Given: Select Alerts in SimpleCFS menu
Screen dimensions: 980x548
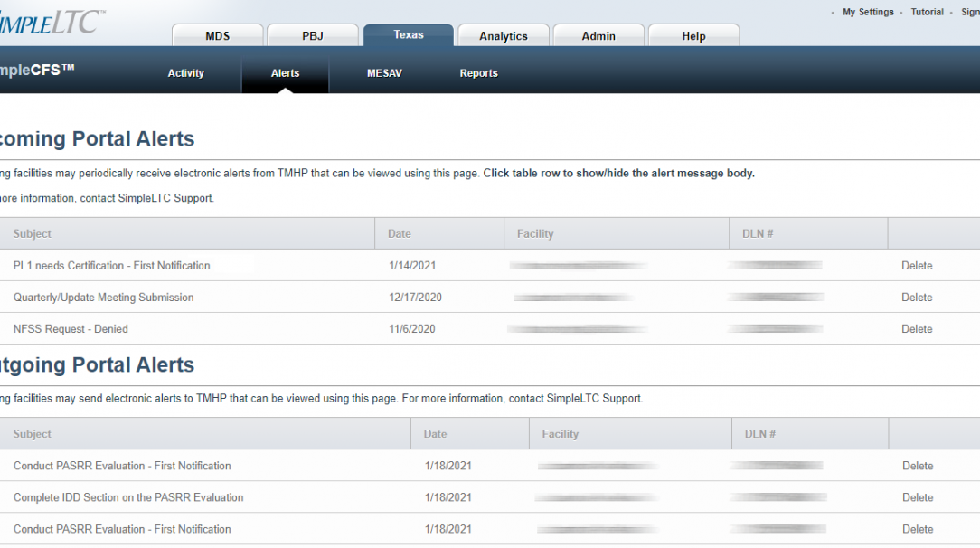Looking at the screenshot, I should pos(285,73).
